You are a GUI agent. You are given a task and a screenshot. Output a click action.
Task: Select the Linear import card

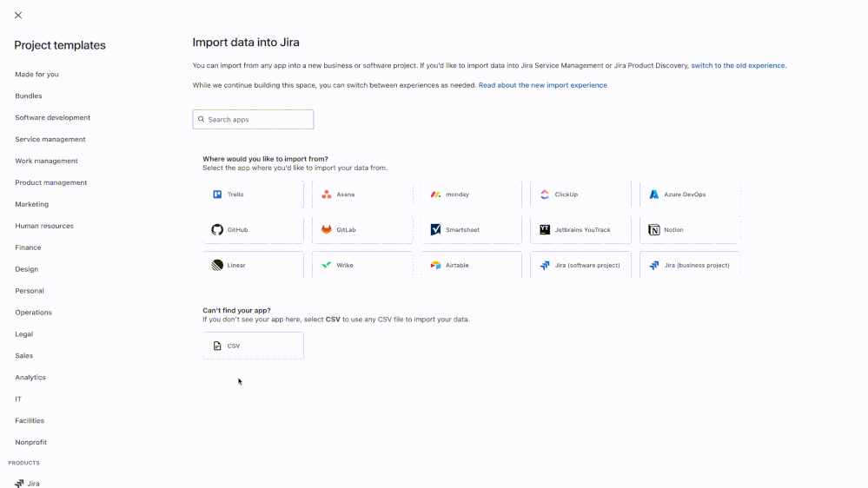pyautogui.click(x=253, y=265)
